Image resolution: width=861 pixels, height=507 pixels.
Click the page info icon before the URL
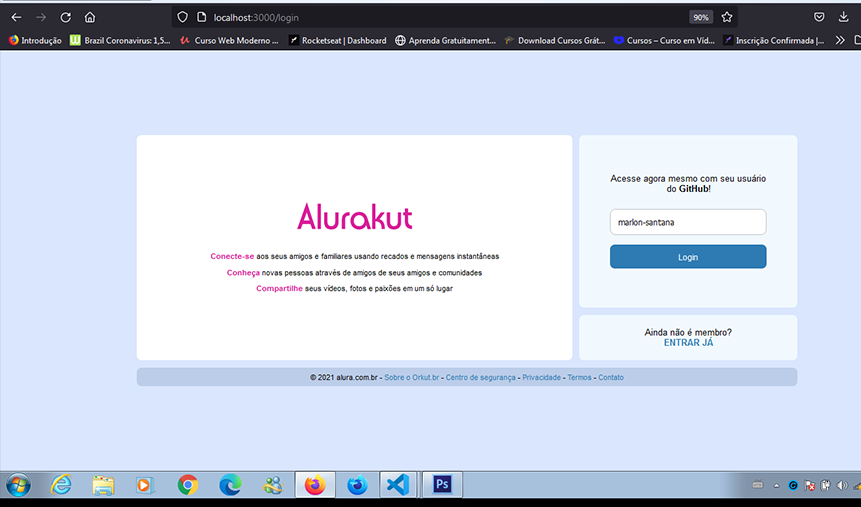202,18
